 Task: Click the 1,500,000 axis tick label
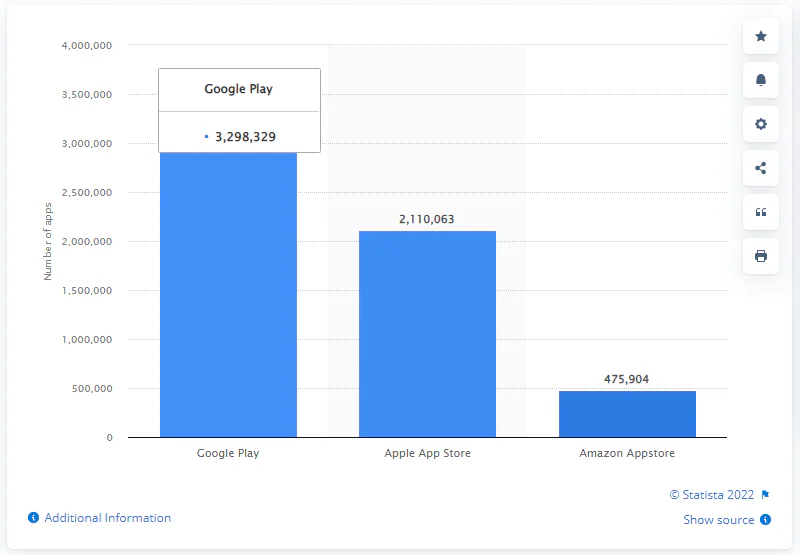point(87,290)
